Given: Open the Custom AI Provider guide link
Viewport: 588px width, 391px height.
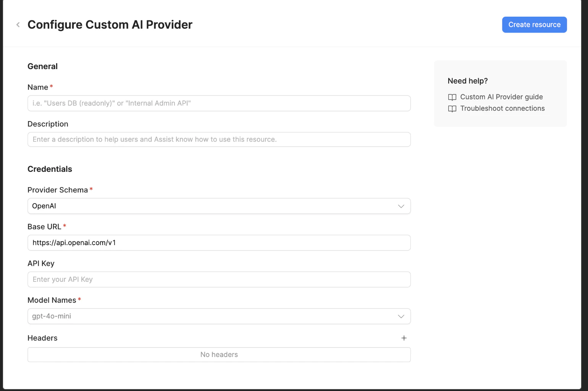Looking at the screenshot, I should (501, 97).
